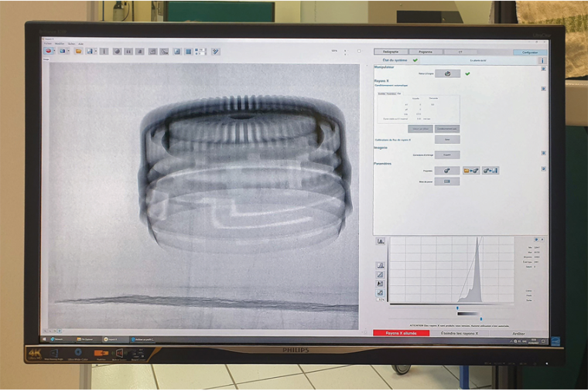Open the Fichier menu
The image size is (588, 391).
pyautogui.click(x=48, y=44)
